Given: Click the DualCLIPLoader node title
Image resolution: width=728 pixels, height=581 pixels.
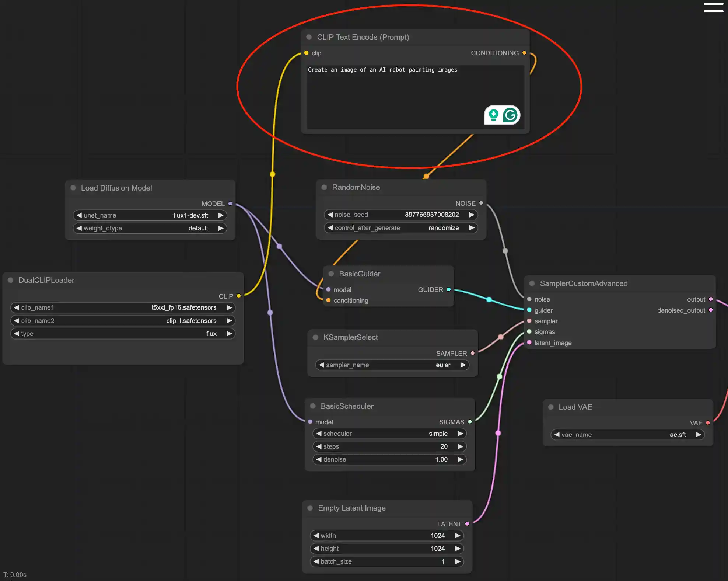Looking at the screenshot, I should tap(46, 280).
